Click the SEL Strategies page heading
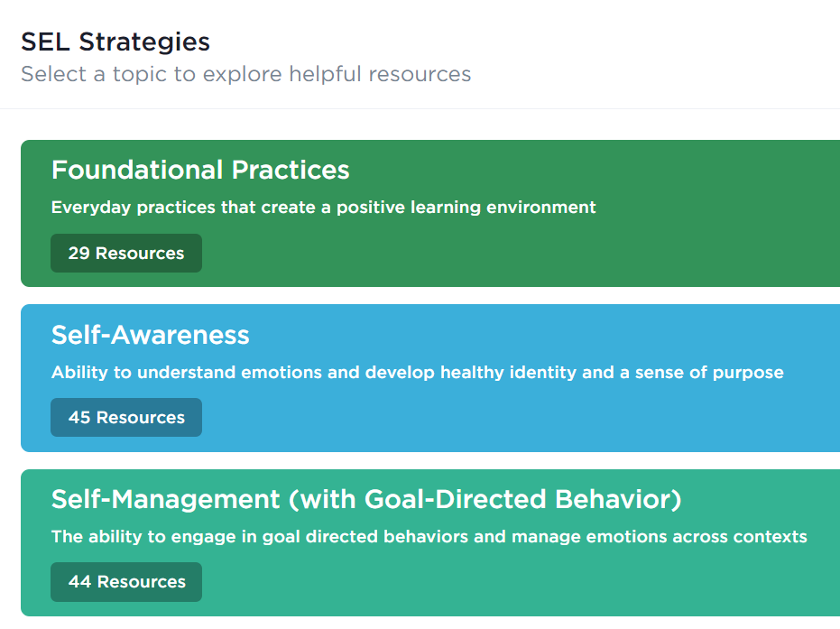Screen dimensions: 840x629 [x=115, y=42]
